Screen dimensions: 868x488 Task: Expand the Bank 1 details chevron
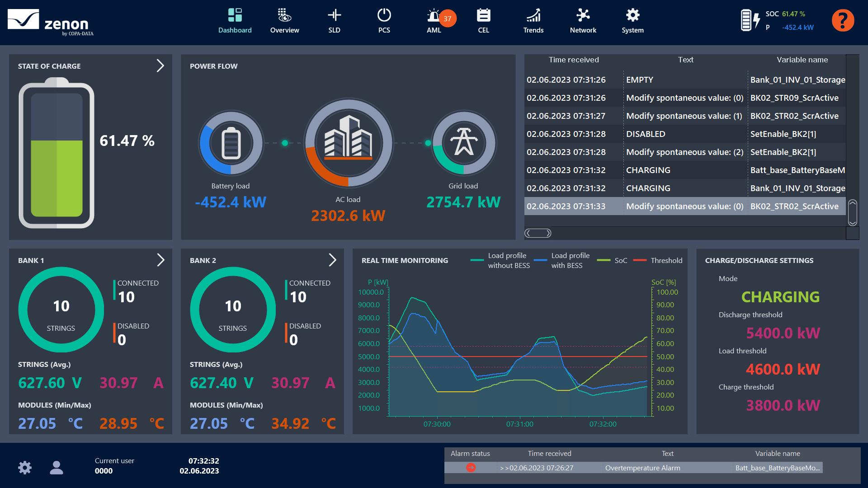[x=160, y=260]
